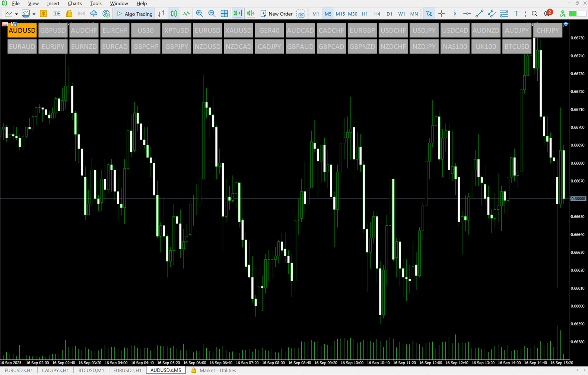
Task: Open the new chart icon
Action: (8, 14)
